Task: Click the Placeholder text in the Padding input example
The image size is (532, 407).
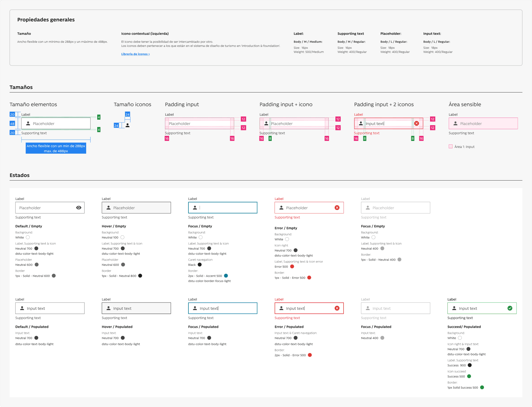Action: click(180, 124)
